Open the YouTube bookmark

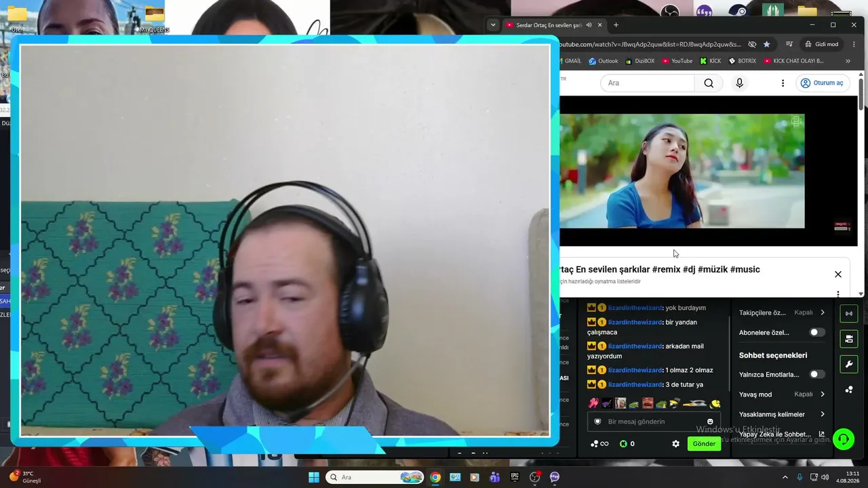[x=677, y=61]
